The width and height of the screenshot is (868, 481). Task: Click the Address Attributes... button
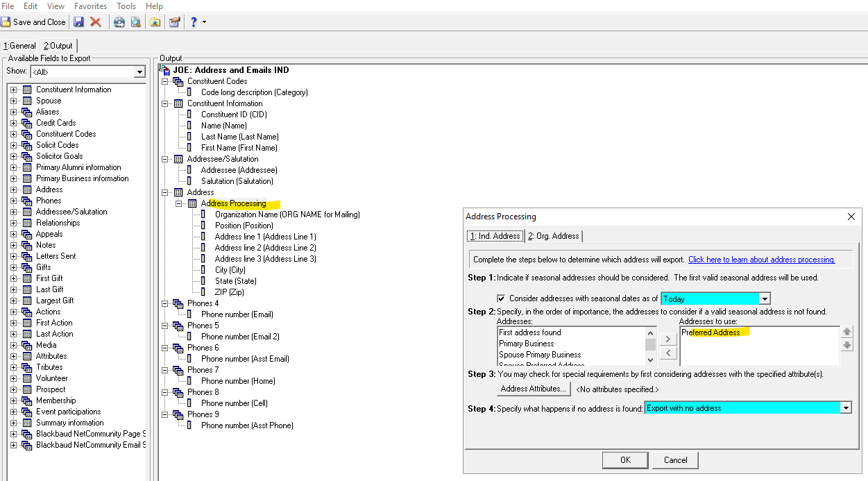pos(534,389)
